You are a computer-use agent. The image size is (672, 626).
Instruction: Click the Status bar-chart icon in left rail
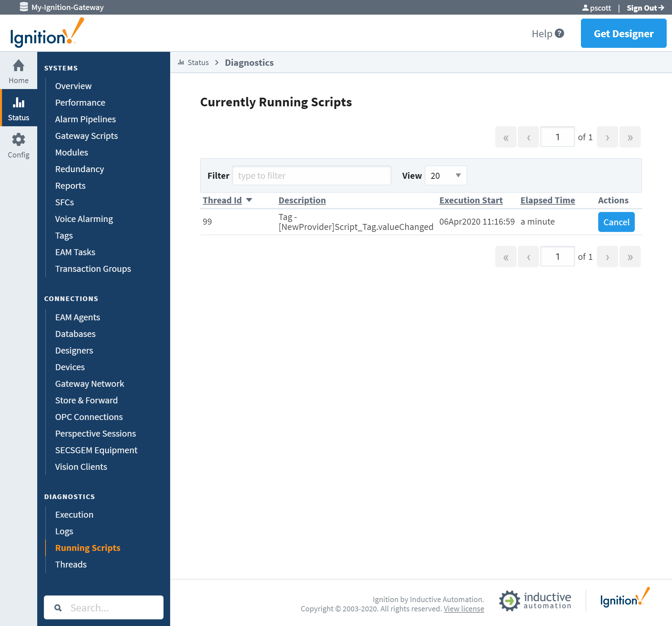(x=19, y=102)
